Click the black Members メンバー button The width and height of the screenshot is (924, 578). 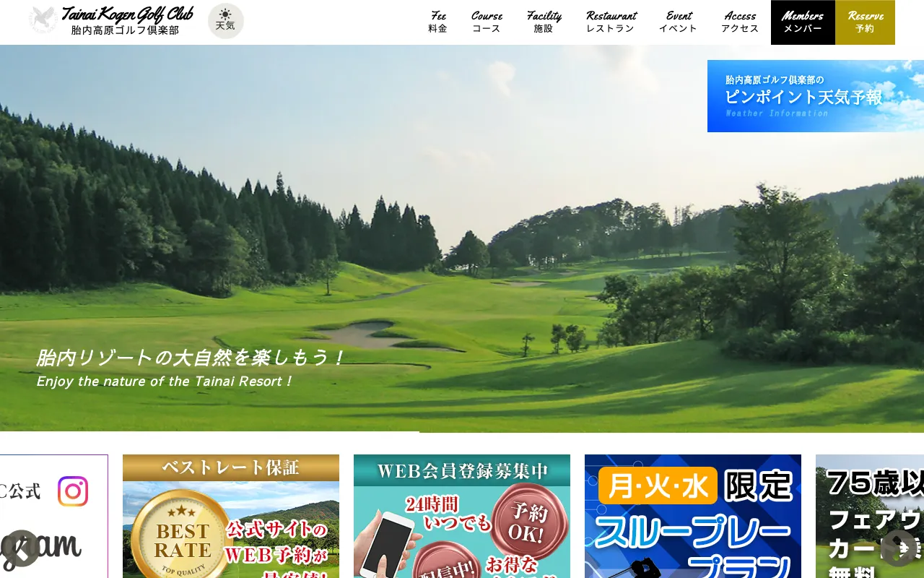click(803, 22)
